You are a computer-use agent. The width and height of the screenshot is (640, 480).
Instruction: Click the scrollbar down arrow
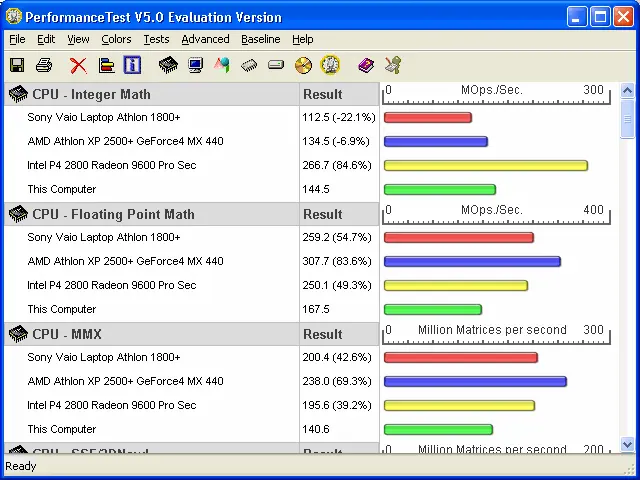click(x=627, y=444)
